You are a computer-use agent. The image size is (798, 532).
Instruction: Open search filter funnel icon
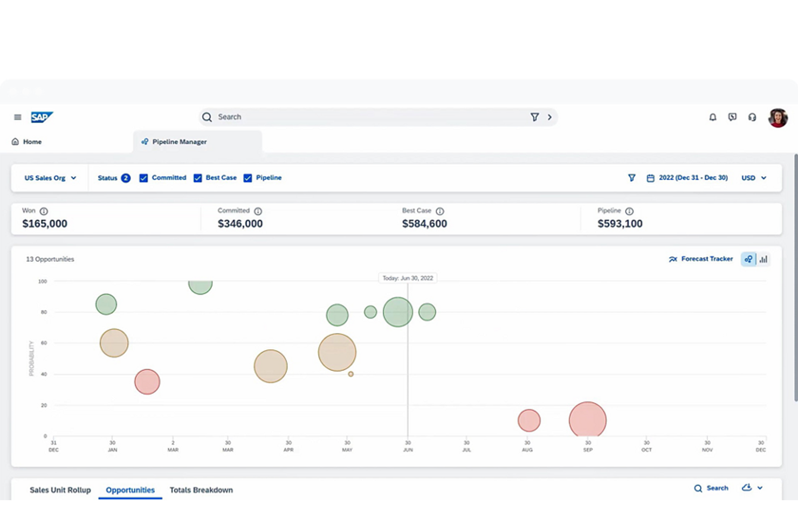tap(534, 117)
